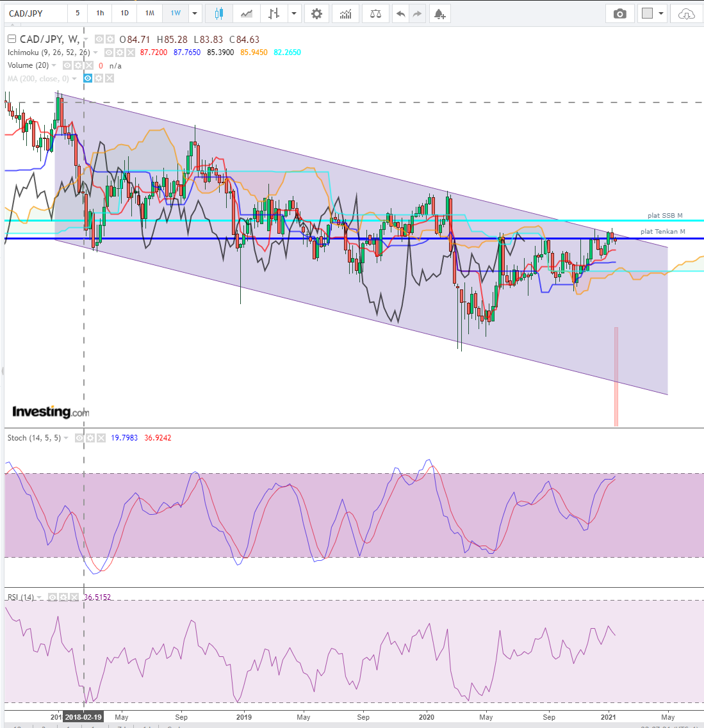Toggle Stoch indicator visibility eye

click(x=79, y=438)
